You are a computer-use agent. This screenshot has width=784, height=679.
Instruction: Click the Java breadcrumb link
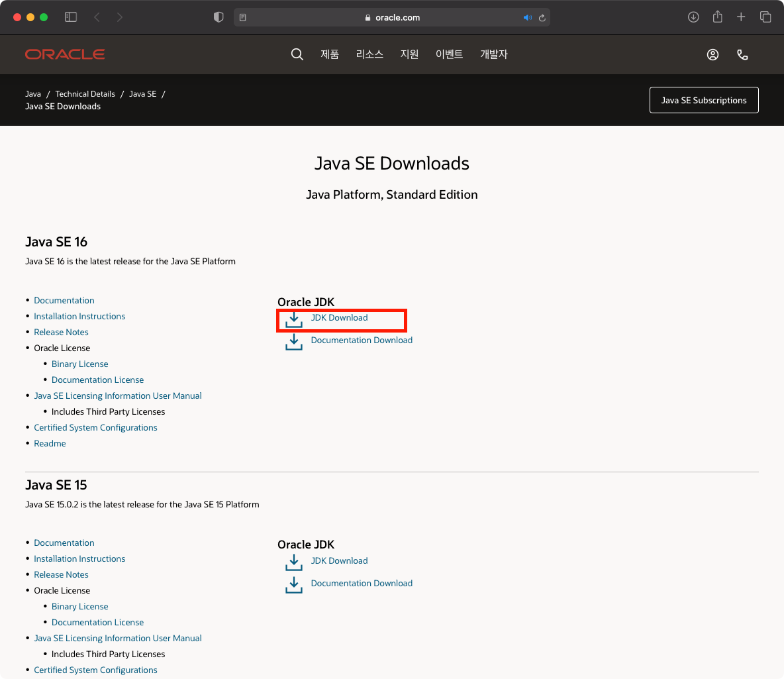click(x=32, y=93)
